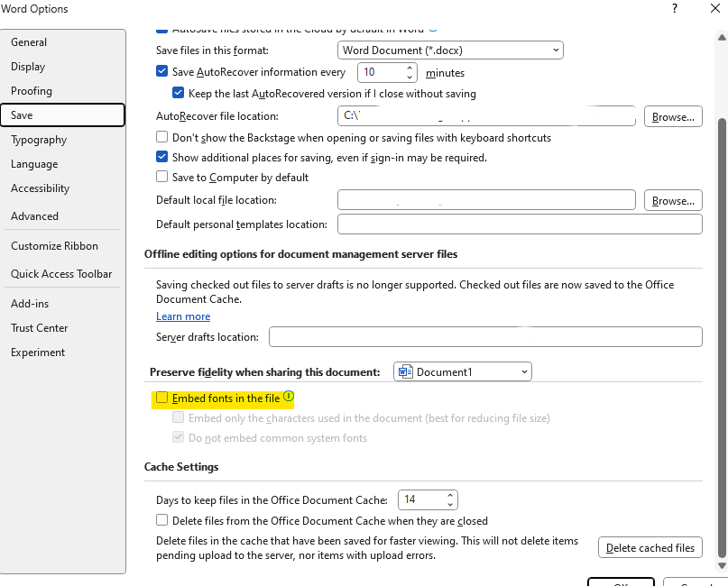Viewport: 728px width, 586px height.
Task: Decrease AutoRecover minutes with down arrow
Action: click(x=410, y=77)
